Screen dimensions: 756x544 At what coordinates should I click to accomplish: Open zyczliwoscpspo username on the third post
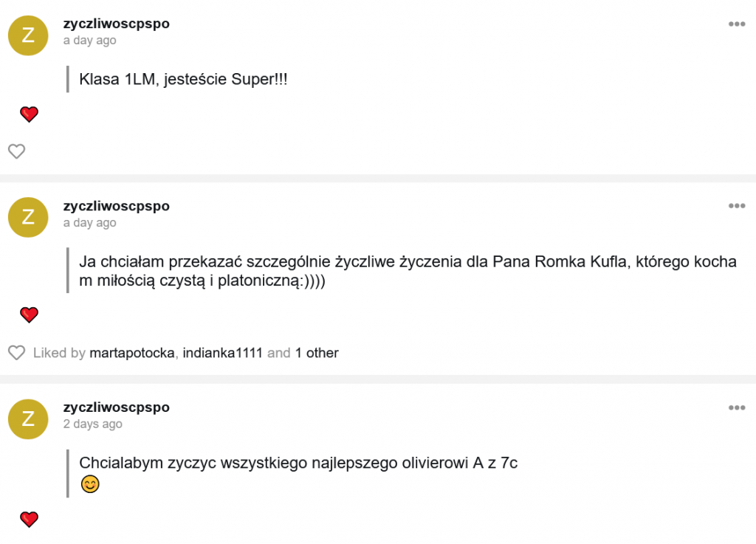click(116, 407)
